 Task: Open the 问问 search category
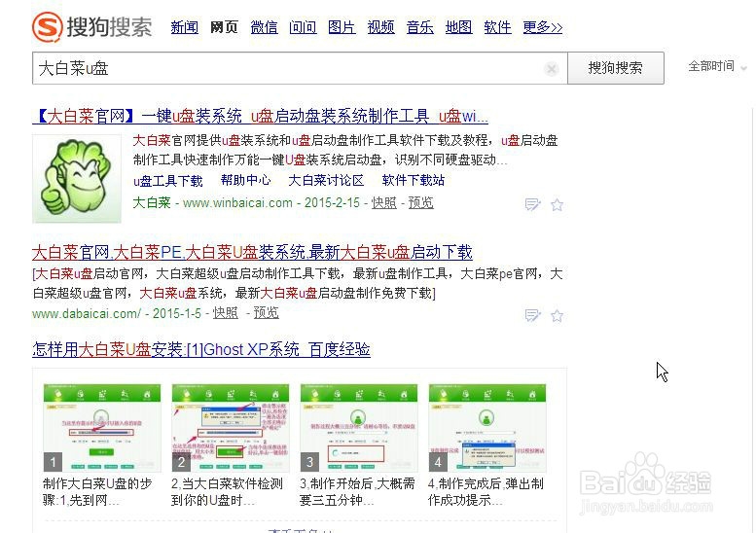(303, 27)
